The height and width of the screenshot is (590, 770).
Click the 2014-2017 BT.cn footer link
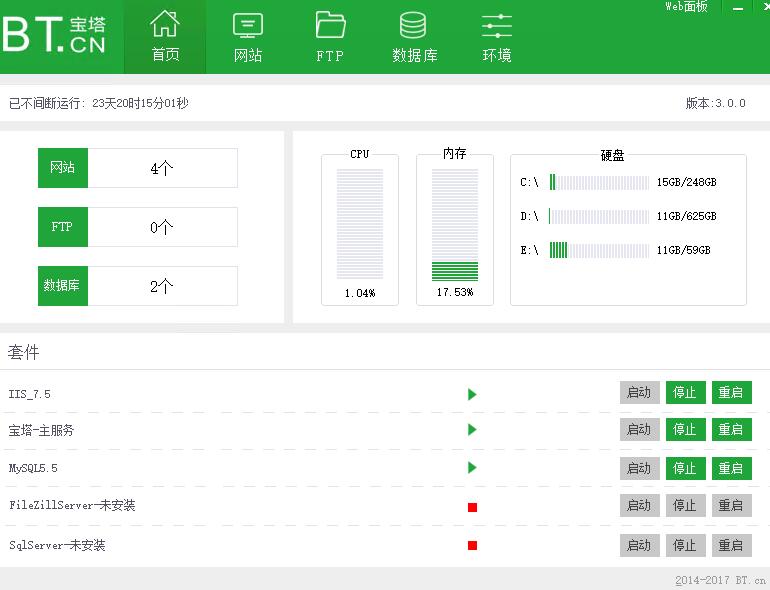(720, 580)
